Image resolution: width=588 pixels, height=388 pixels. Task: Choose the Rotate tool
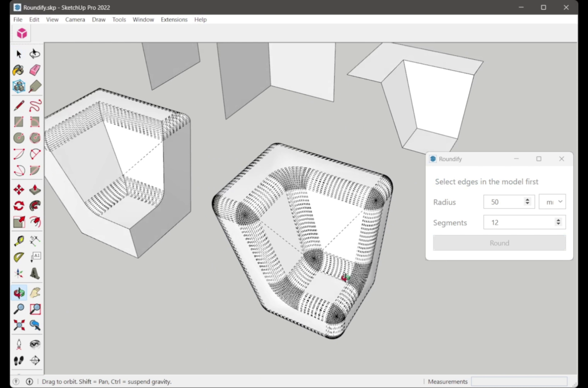(x=19, y=206)
